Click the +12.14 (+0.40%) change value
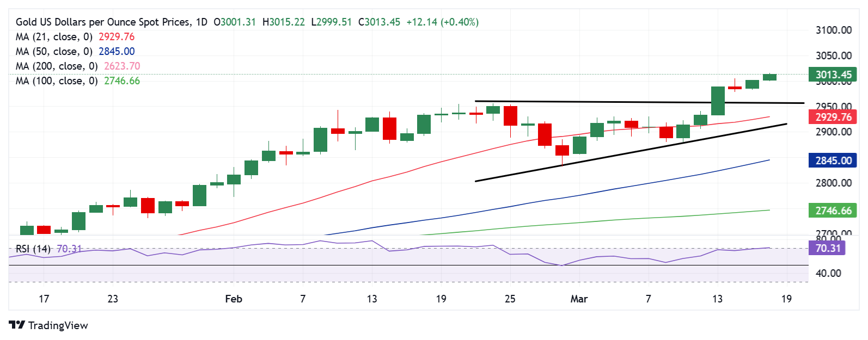This screenshot has width=868, height=340. [442, 22]
